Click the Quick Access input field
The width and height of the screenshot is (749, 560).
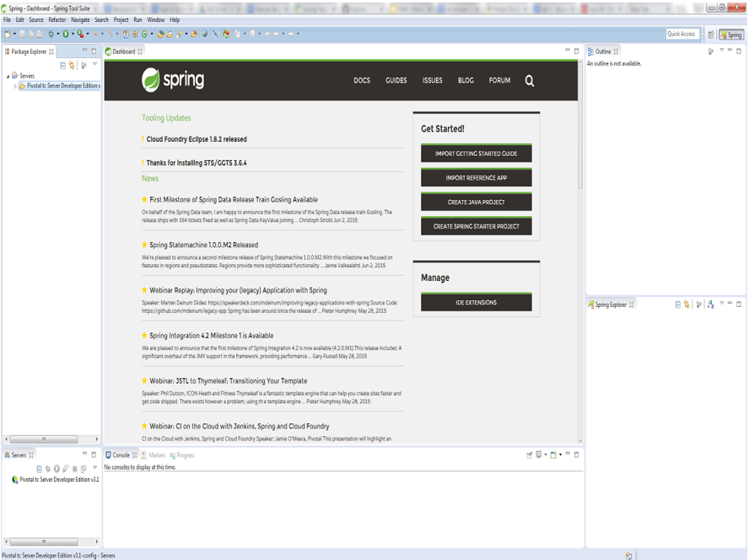tap(682, 34)
